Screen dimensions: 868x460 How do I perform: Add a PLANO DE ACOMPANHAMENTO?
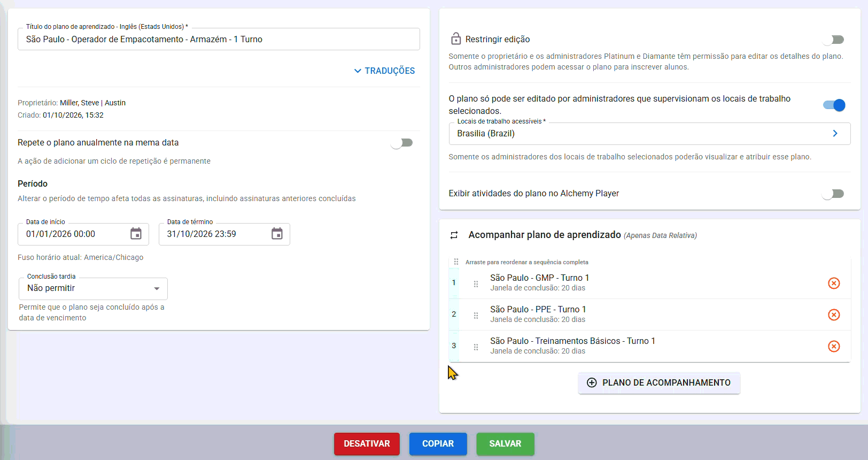tap(659, 383)
